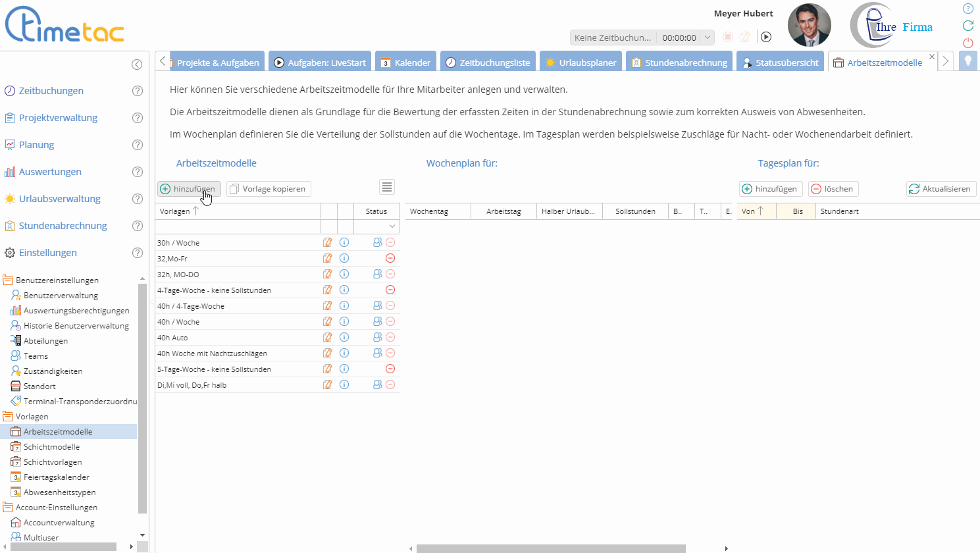Collapse the Vorlagen folder in tree

(x=8, y=417)
